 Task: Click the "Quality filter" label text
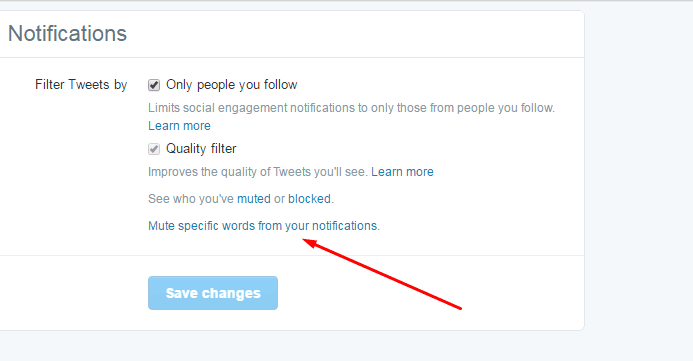click(x=201, y=149)
